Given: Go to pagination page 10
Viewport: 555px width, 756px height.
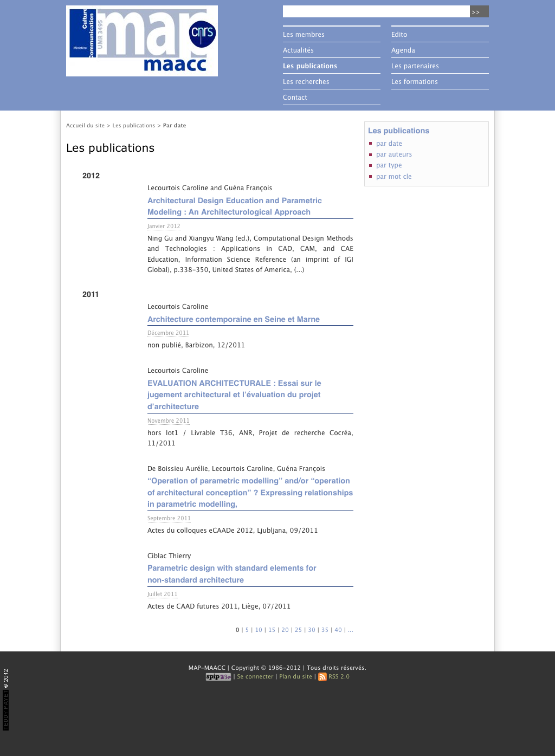Looking at the screenshot, I should 259,630.
